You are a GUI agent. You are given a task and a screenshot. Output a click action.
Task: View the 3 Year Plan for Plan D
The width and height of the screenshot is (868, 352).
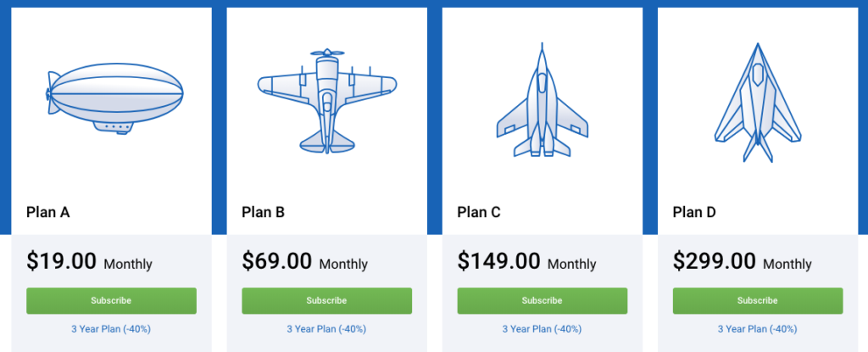(x=757, y=329)
